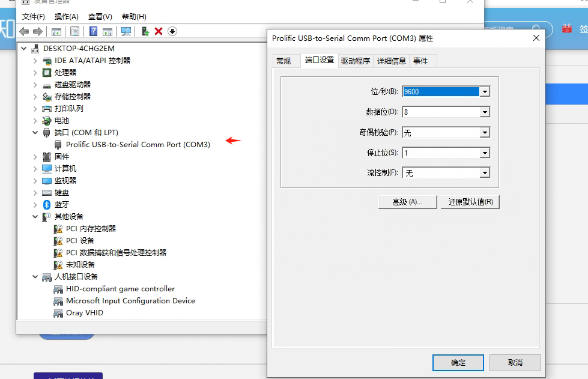588x379 pixels.
Task: Click the monitor icon for 监视器
Action: [47, 181]
